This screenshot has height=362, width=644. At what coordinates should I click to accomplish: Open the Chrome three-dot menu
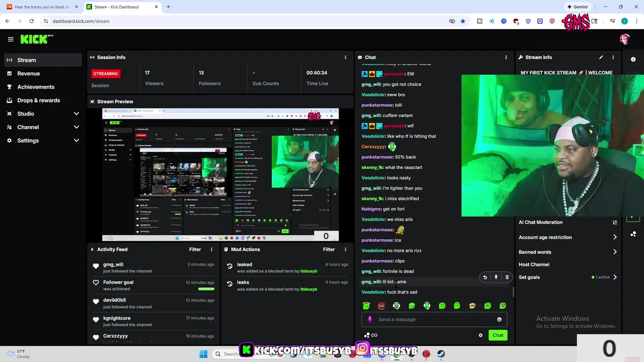pyautogui.click(x=636, y=21)
